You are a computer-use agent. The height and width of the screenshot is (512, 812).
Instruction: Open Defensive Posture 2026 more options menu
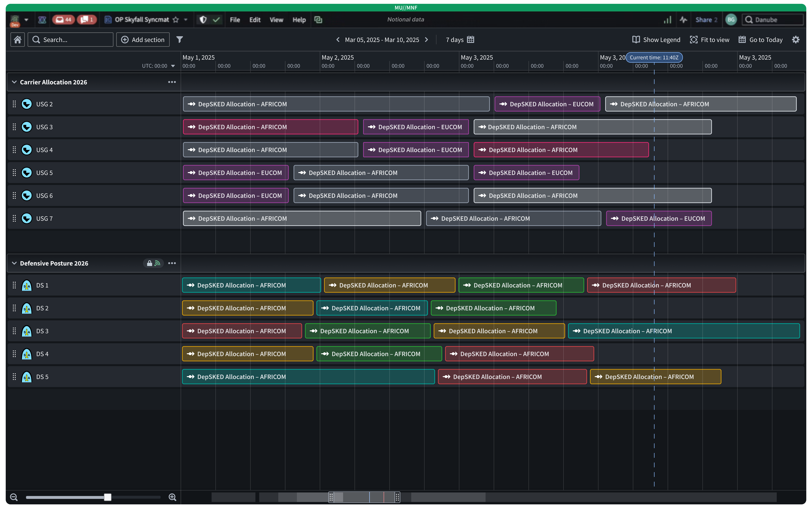pyautogui.click(x=172, y=263)
